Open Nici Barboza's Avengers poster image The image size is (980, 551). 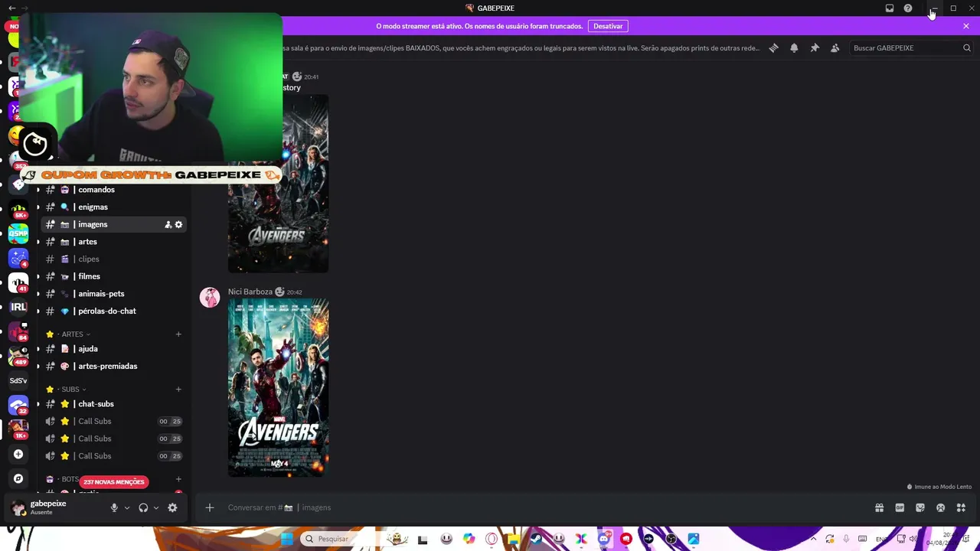click(278, 388)
